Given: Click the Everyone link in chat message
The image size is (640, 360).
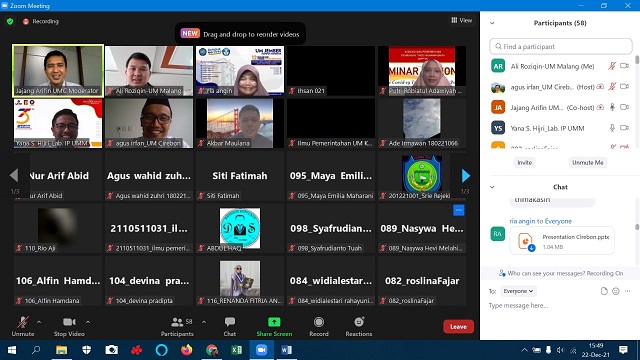Looking at the screenshot, I should 558,221.
